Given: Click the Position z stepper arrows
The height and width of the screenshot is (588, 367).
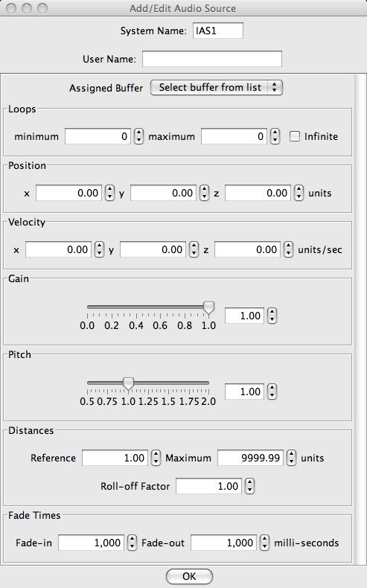Looking at the screenshot, I should point(299,193).
